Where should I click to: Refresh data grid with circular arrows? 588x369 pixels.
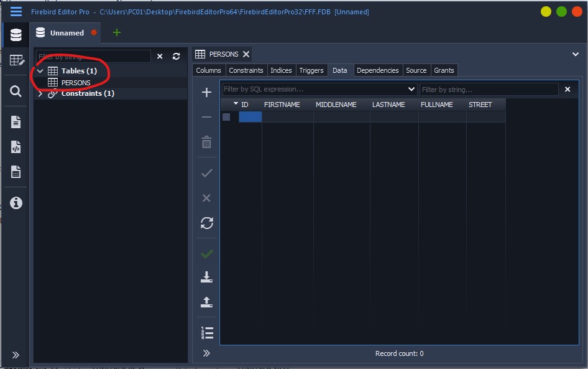click(x=206, y=223)
